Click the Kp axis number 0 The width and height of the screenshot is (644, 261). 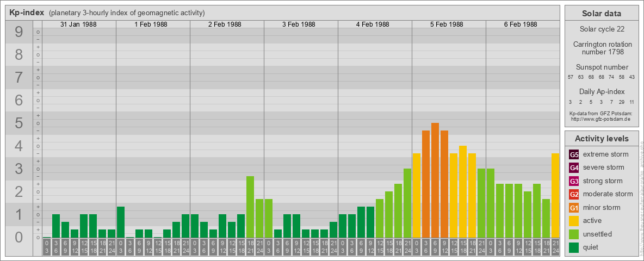pyautogui.click(x=19, y=237)
